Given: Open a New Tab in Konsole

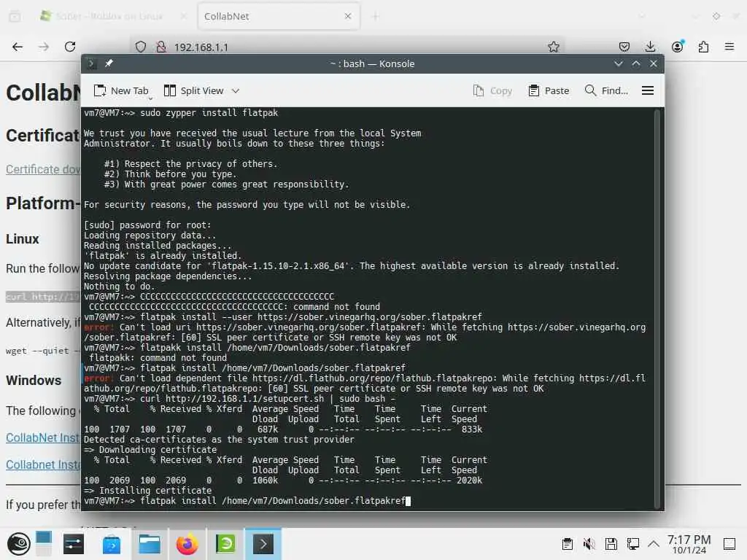Looking at the screenshot, I should point(121,90).
